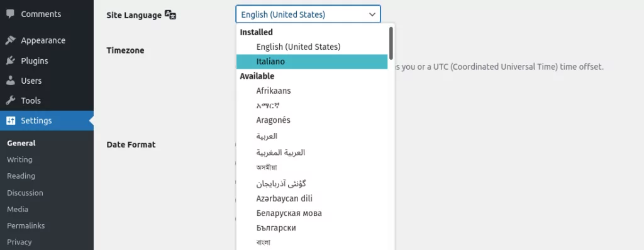
Task: Open Permalinks settings submenu
Action: pos(26,225)
